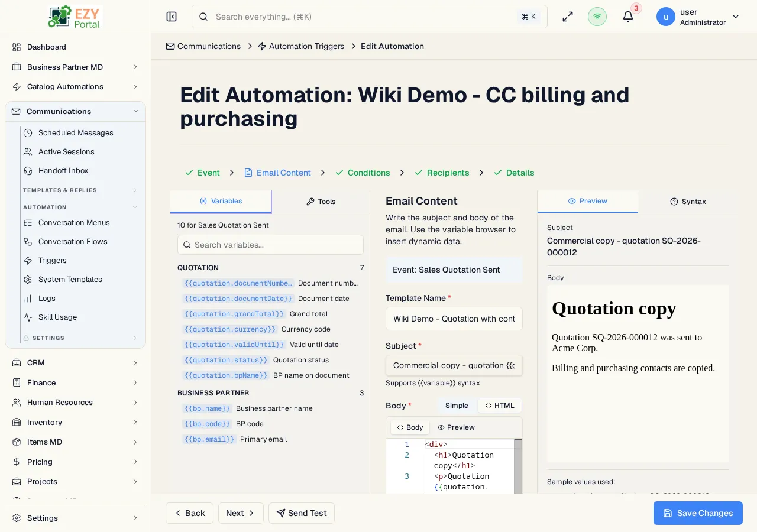Go to the Email Content wizard step
This screenshot has height=532, width=757.
coord(277,173)
